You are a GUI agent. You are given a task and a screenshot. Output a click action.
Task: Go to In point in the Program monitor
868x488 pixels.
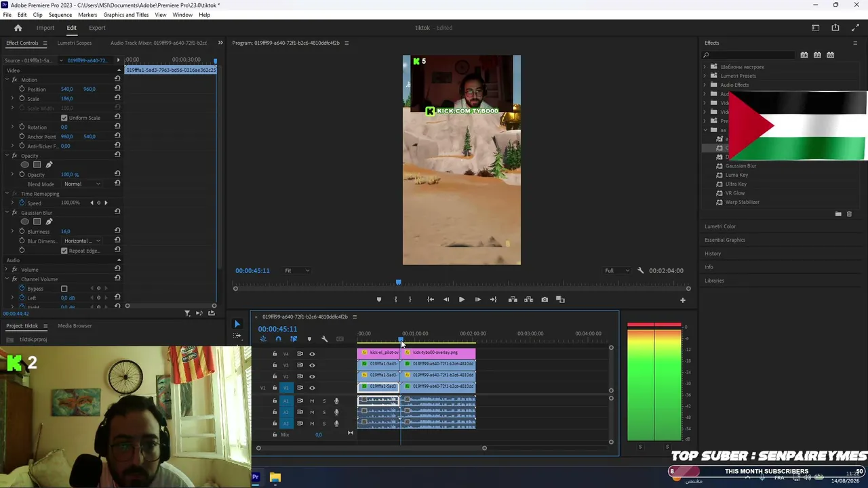pyautogui.click(x=431, y=300)
